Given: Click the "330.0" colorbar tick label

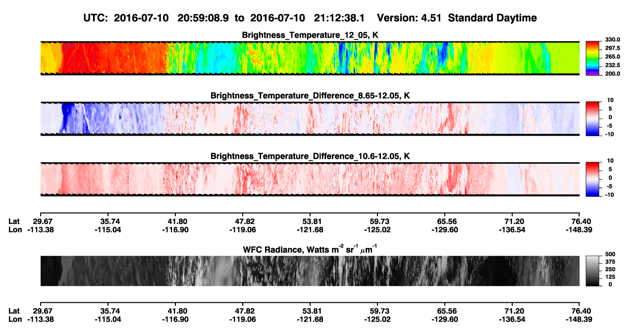Looking at the screenshot, I should [x=612, y=40].
